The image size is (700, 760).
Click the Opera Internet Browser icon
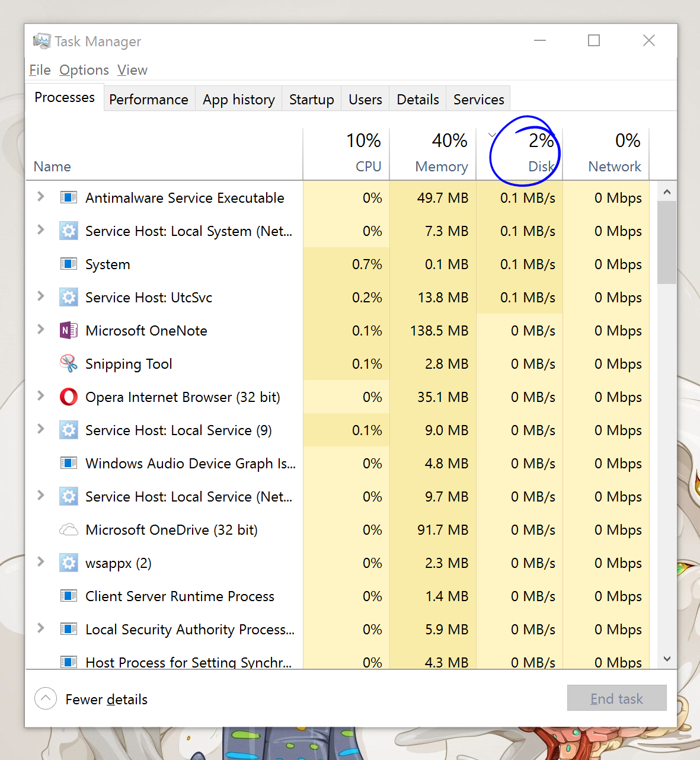[69, 397]
